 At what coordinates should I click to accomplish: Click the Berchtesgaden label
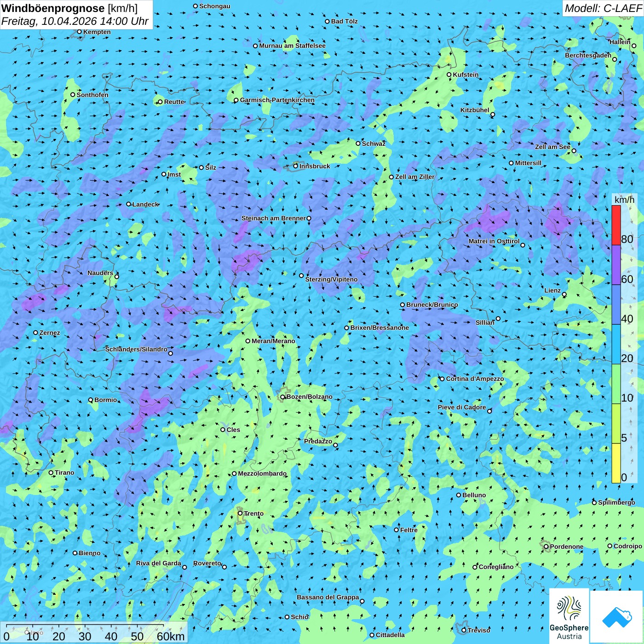coord(588,55)
